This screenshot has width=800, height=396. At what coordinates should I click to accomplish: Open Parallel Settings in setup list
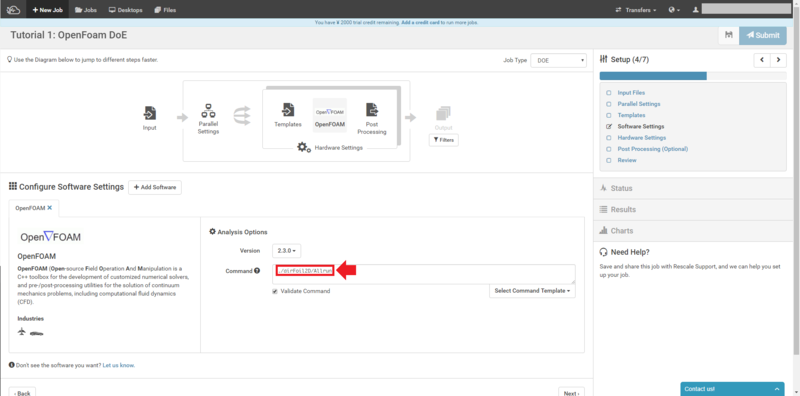click(x=639, y=104)
